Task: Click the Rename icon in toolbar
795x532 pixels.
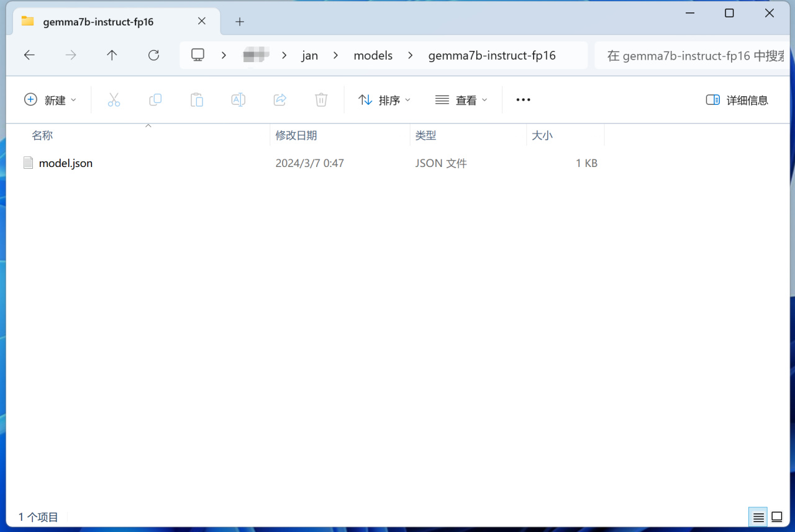Action: click(x=238, y=100)
